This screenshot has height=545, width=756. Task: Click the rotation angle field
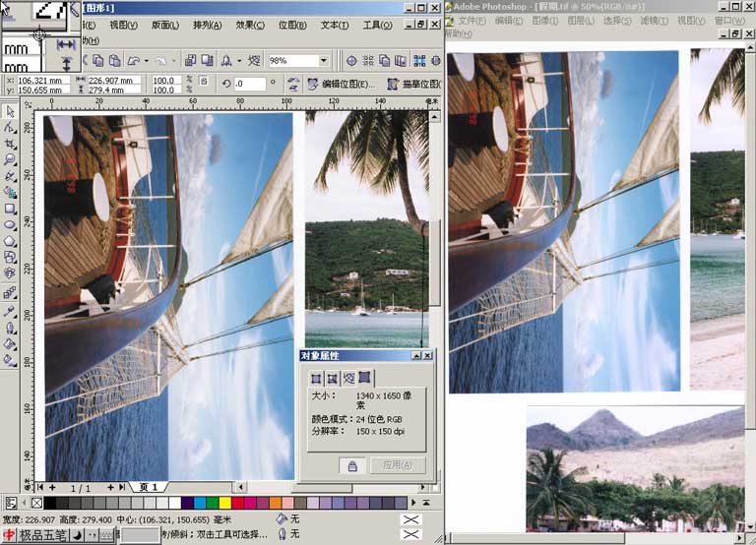pyautogui.click(x=250, y=84)
